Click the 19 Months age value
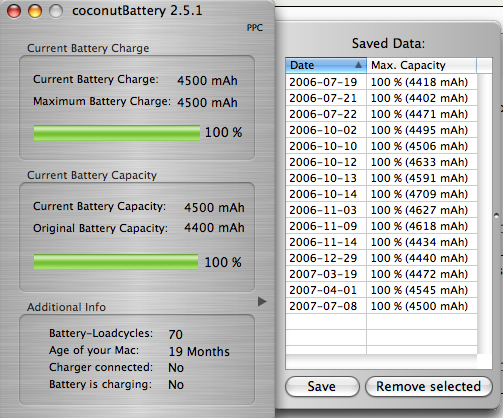The image size is (503, 418). coord(199,351)
